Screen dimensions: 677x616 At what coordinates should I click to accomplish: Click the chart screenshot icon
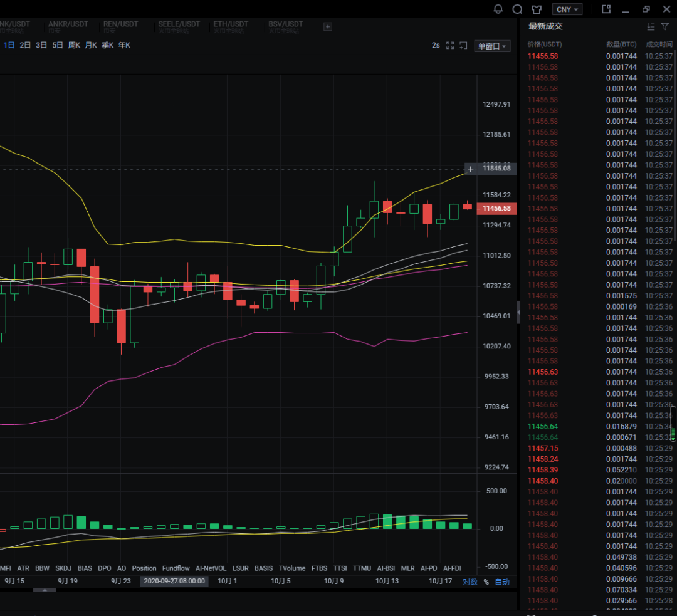[x=464, y=45]
